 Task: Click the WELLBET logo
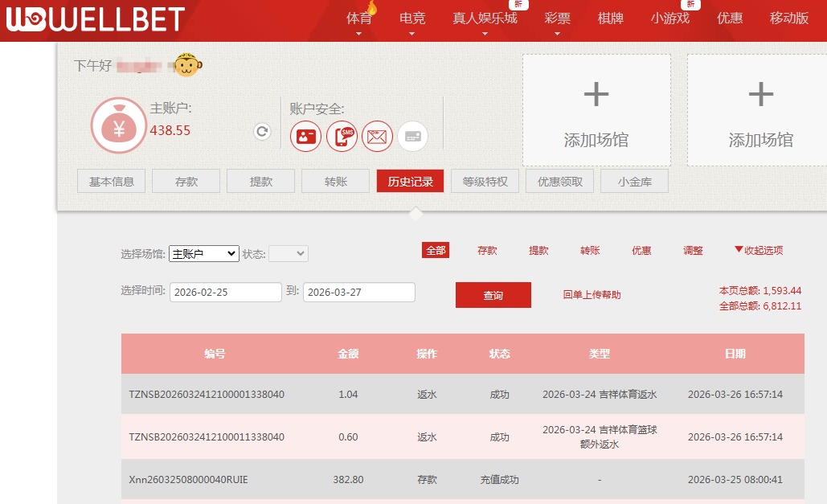[x=92, y=20]
